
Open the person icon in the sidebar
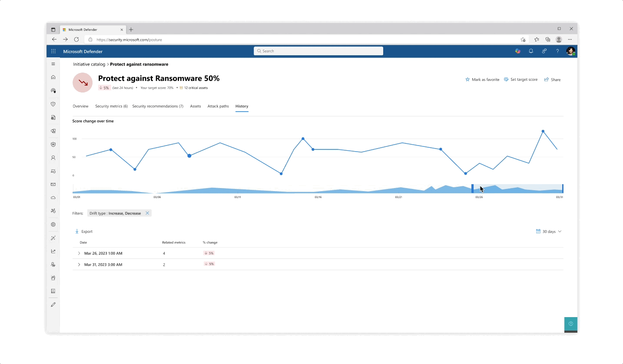53,158
